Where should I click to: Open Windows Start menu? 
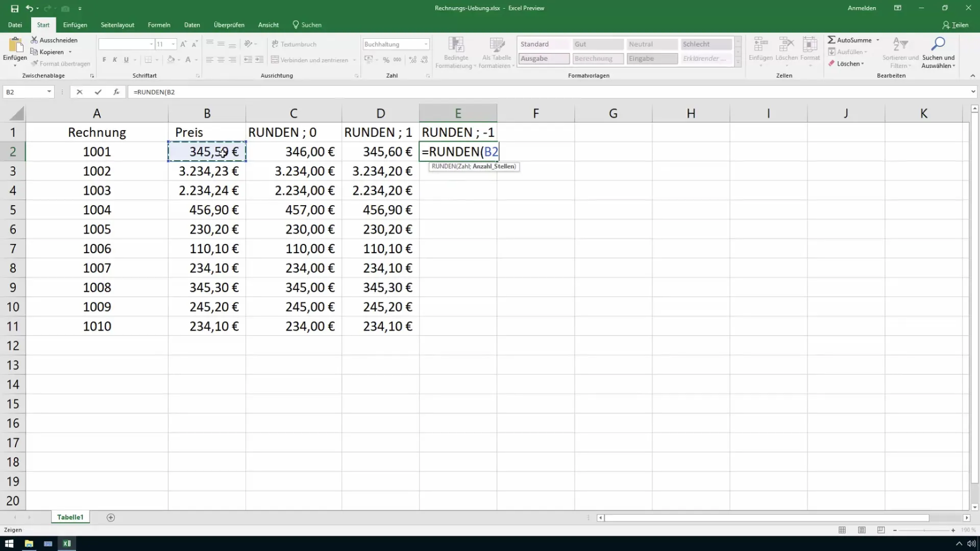(9, 543)
